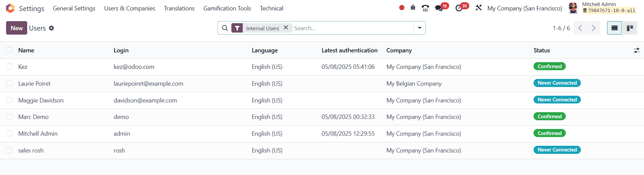Sort by the Status column header

tap(542, 50)
